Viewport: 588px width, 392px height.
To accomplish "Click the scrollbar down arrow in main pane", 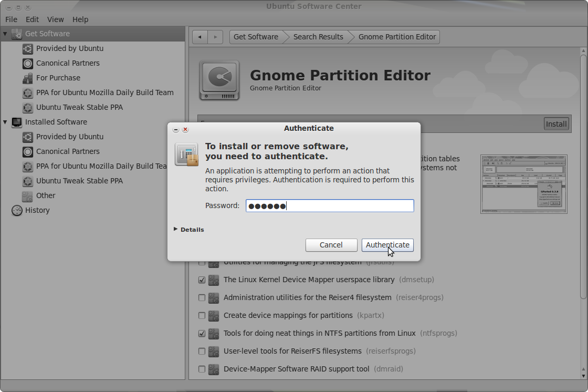I will tap(583, 376).
